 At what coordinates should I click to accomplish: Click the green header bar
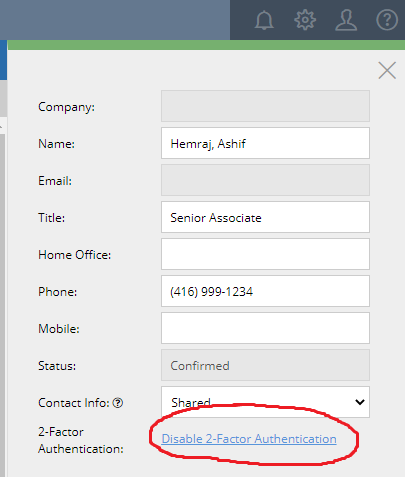[x=206, y=45]
